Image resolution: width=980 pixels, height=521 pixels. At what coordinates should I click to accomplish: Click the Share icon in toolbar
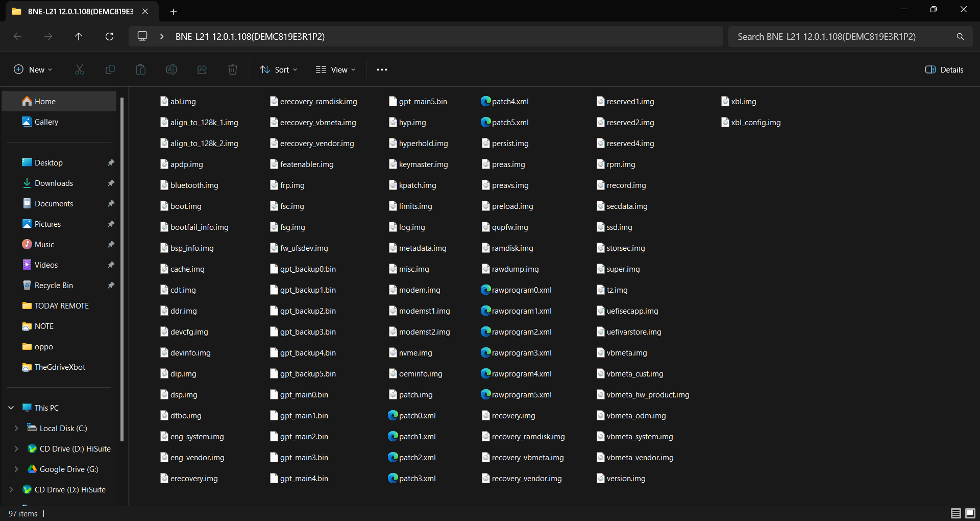coord(202,69)
